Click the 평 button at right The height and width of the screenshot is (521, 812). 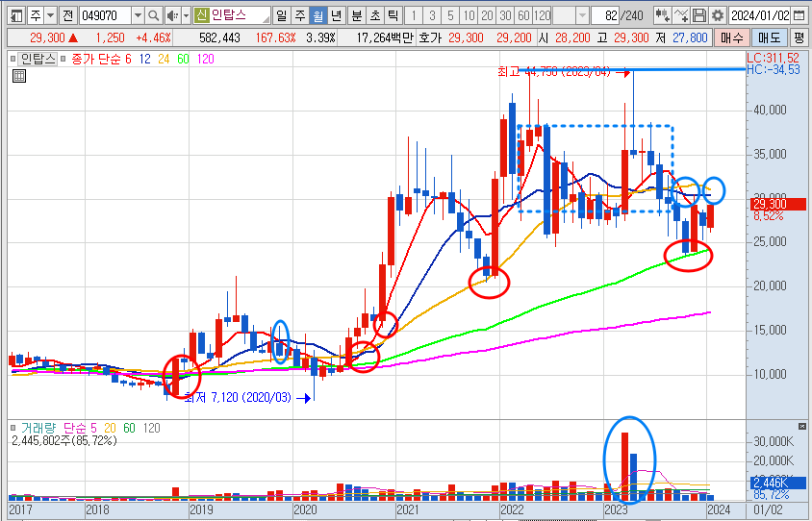click(799, 37)
